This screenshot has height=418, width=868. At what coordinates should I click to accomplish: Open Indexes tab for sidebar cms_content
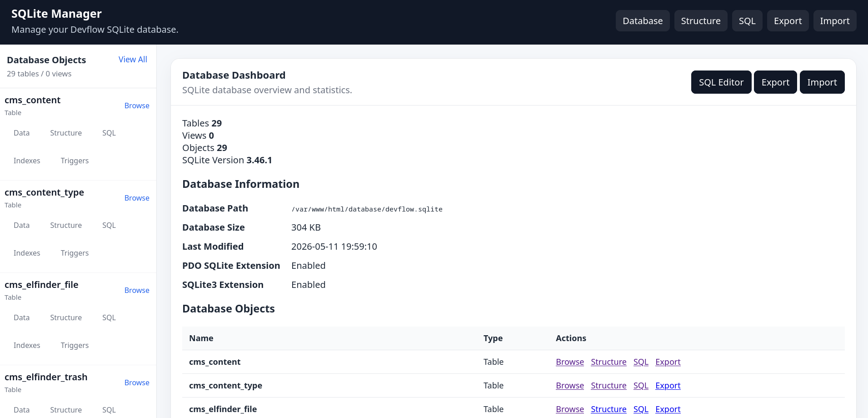[27, 161]
